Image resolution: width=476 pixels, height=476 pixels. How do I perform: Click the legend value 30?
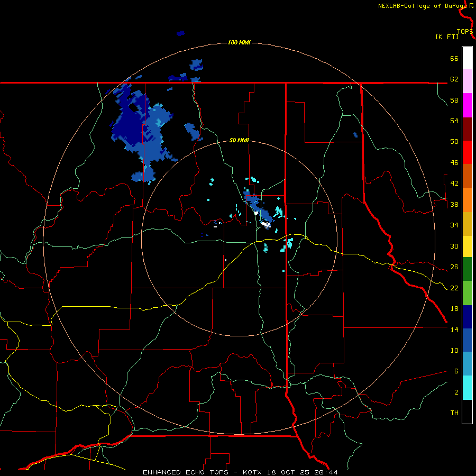(454, 246)
